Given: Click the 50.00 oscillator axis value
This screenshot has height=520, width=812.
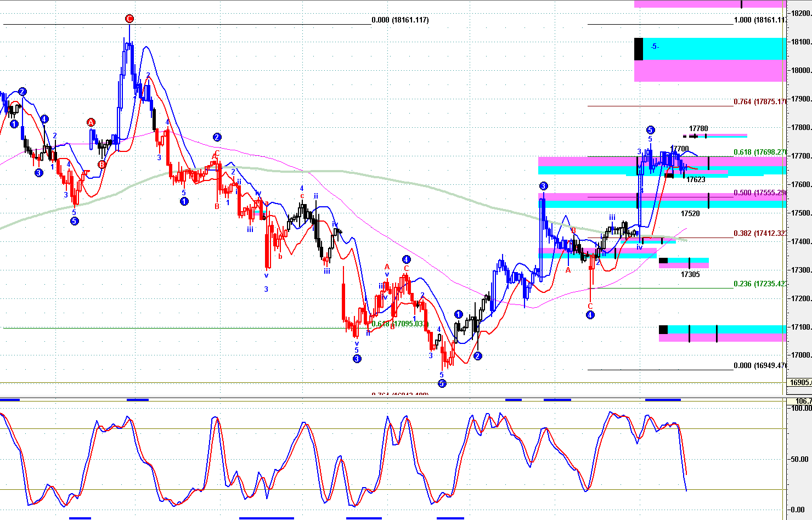Looking at the screenshot, I should [801, 459].
